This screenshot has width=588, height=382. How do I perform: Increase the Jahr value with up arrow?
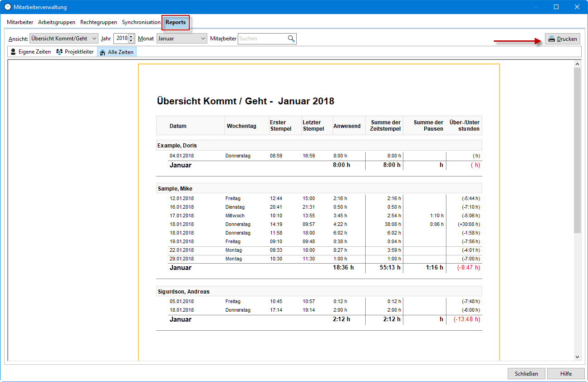132,36
